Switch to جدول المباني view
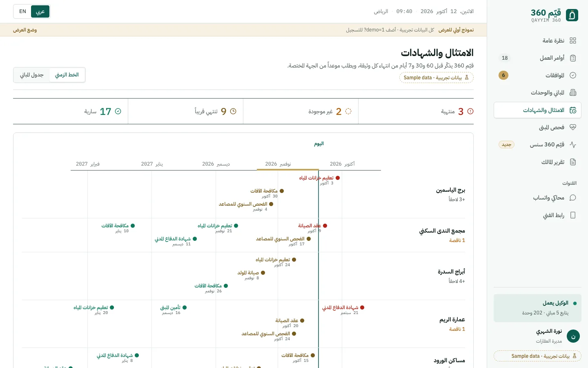Screen dimensions: 588x368 (x=32, y=75)
